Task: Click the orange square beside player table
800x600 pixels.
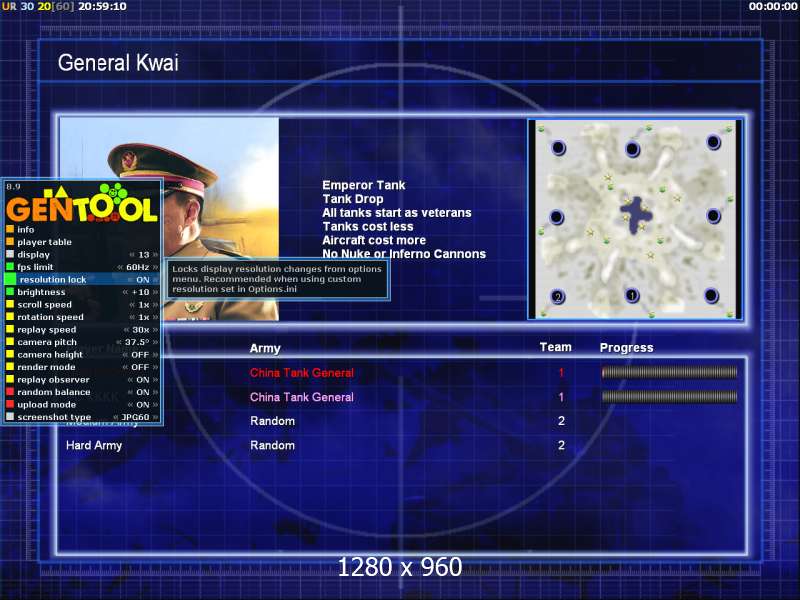Action: click(x=10, y=241)
